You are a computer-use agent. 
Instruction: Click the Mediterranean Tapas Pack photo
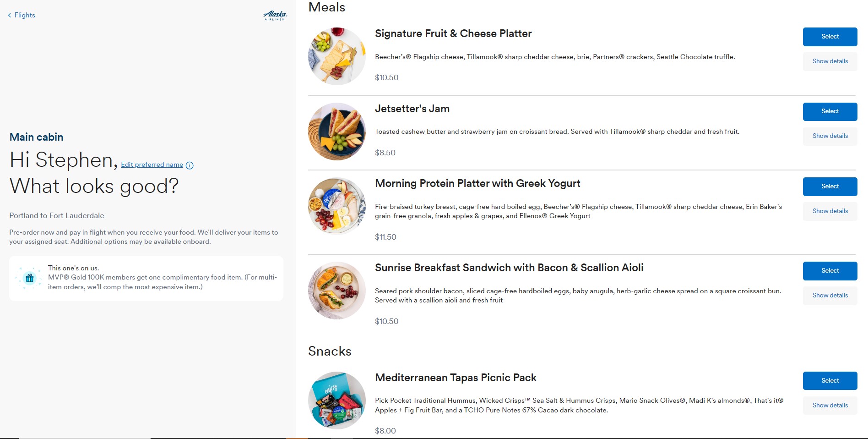coord(336,400)
